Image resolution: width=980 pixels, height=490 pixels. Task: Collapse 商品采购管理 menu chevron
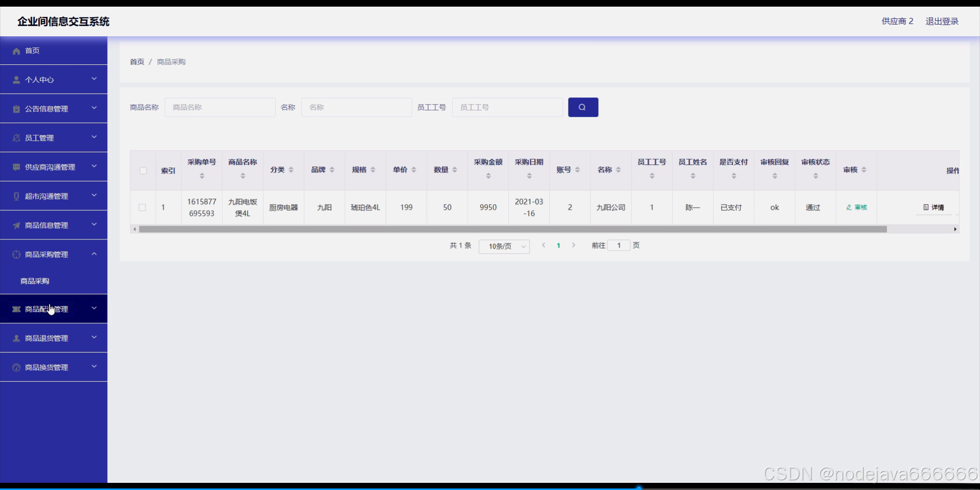point(94,254)
